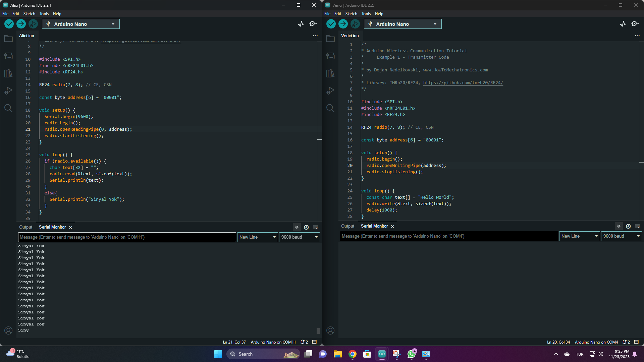Viewport: 644px width, 362px height.
Task: Click Upload arrow button in Alici window
Action: pos(21,24)
